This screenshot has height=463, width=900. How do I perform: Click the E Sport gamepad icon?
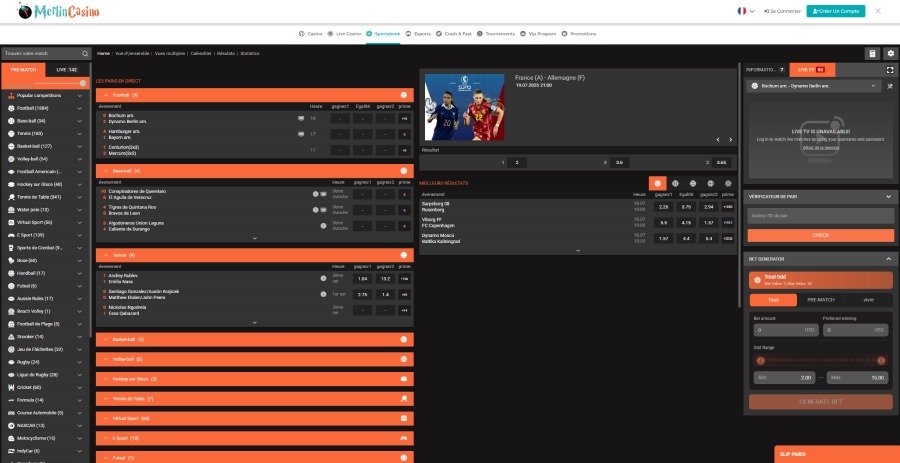11,235
